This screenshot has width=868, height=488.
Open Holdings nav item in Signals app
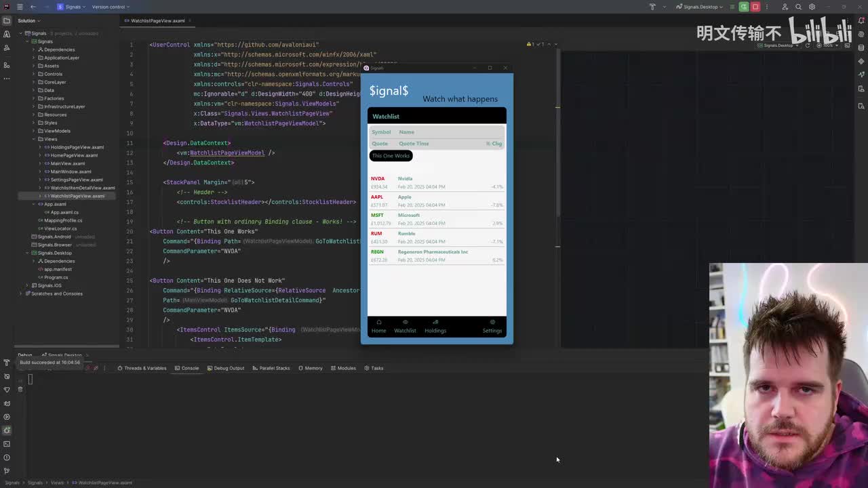pos(435,326)
